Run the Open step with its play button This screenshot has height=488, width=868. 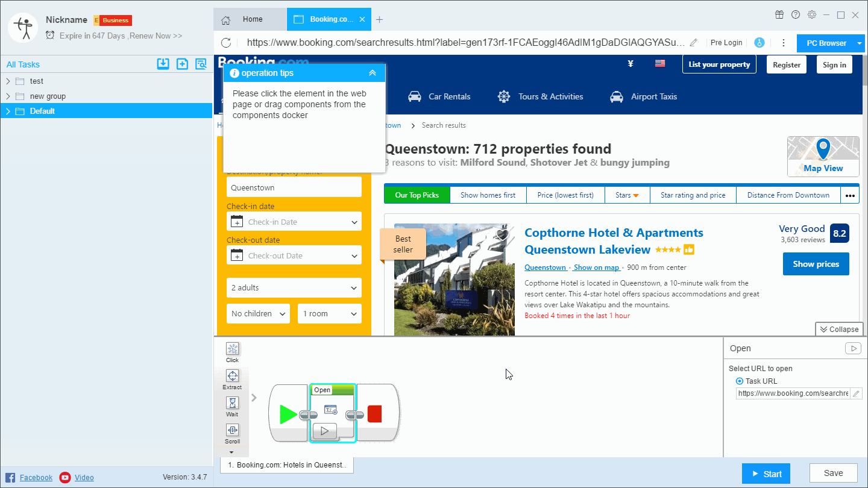click(324, 430)
